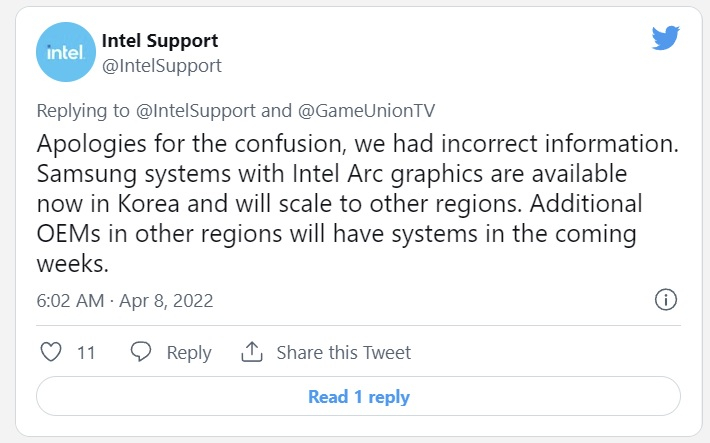Click the reply speech bubble icon
This screenshot has width=710, height=443.
click(142, 352)
